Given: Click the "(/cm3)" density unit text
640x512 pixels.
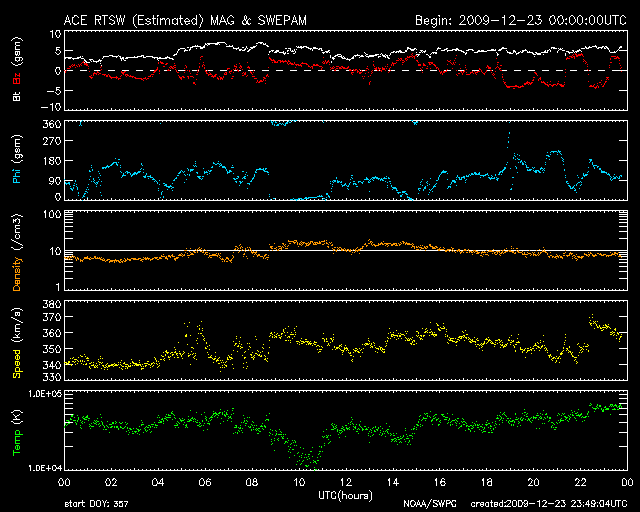Looking at the screenshot, I should (17, 232).
